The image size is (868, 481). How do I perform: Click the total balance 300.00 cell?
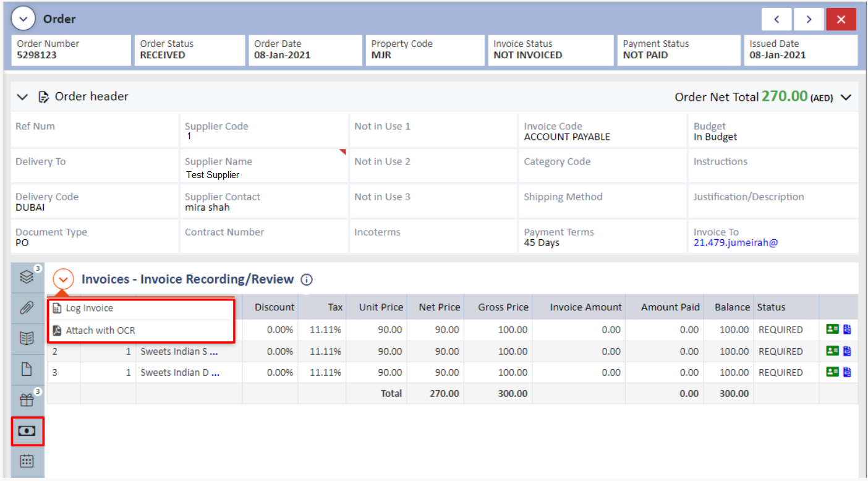(728, 393)
